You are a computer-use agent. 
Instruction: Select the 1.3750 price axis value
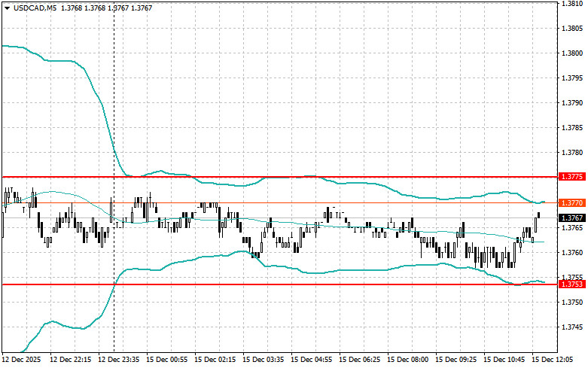click(x=572, y=302)
